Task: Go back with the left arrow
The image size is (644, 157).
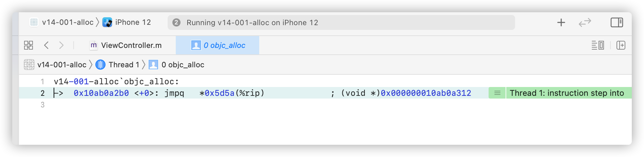Action: pos(46,45)
